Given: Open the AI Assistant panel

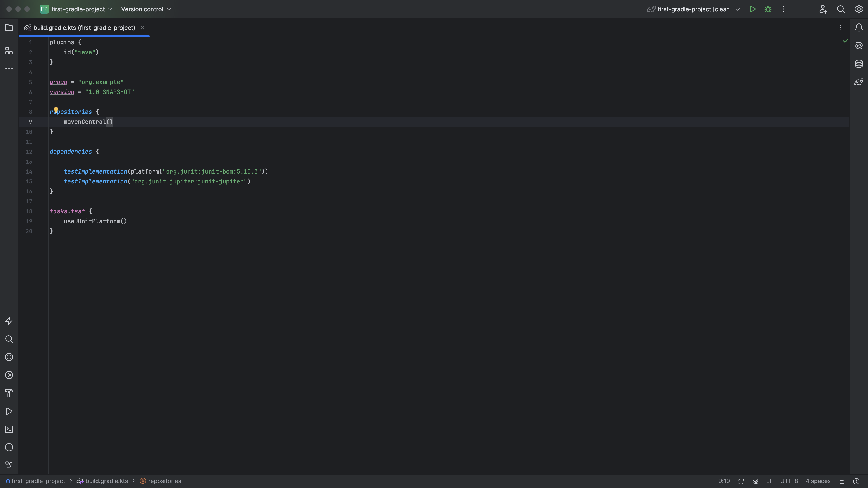Looking at the screenshot, I should pos(859,45).
